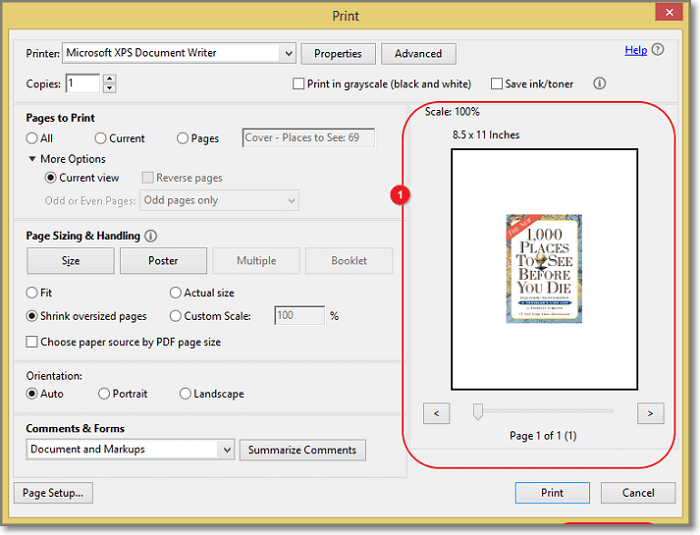The width and height of the screenshot is (700, 535).
Task: Open the Printer selection dropdown
Action: 288,53
